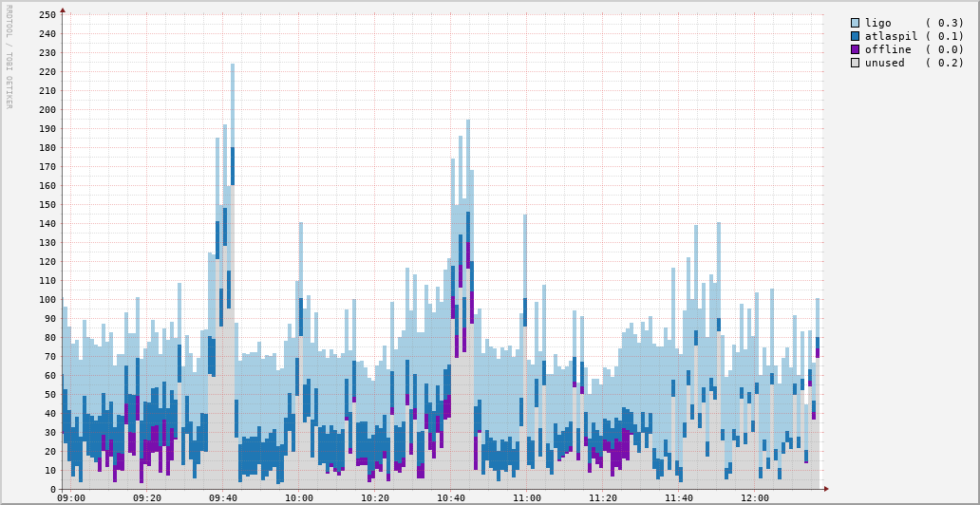
Task: Click the red arrow atop the y-axis
Action: tap(63, 9)
